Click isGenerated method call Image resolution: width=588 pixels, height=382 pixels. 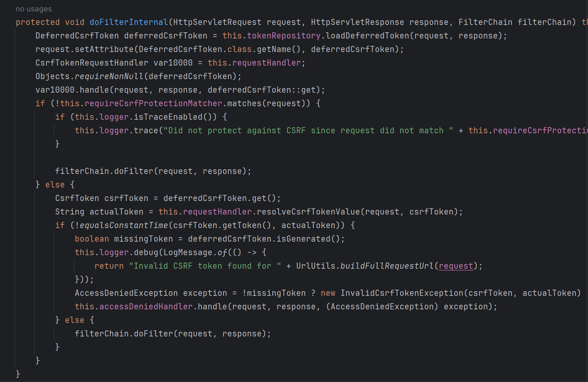click(x=304, y=239)
